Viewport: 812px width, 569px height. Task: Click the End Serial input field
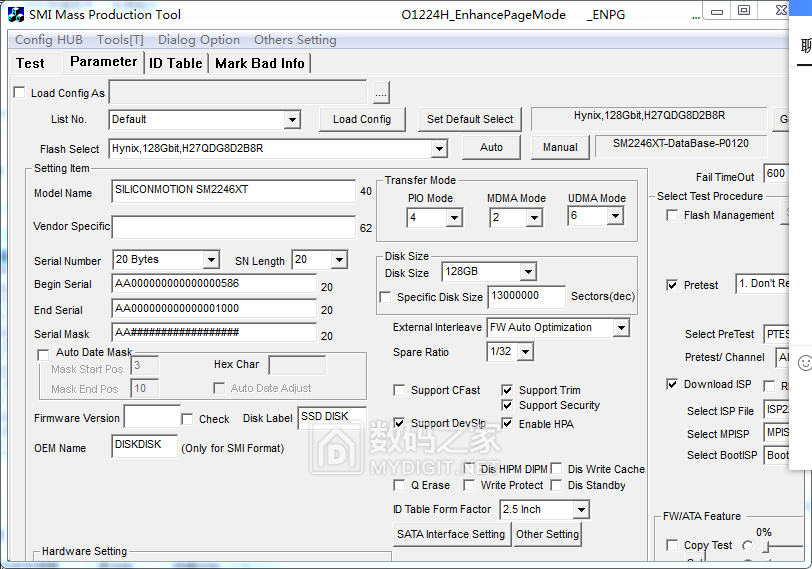[214, 309]
